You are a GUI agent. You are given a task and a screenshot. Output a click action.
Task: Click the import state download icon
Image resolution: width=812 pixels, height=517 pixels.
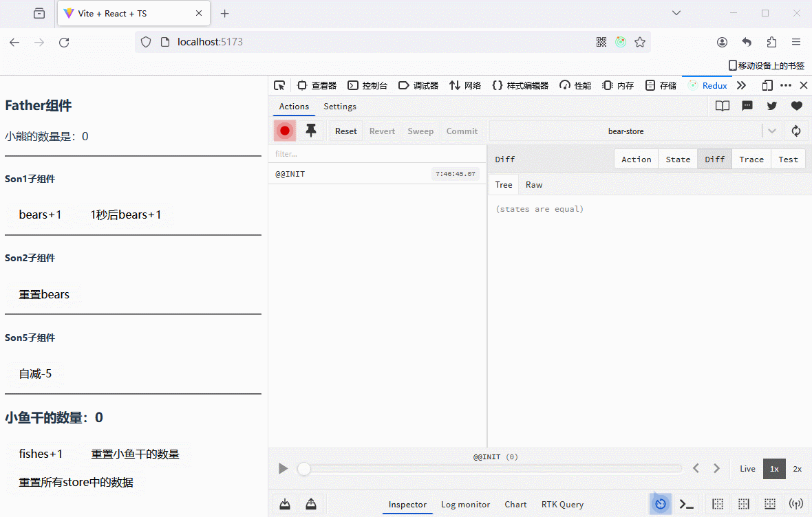285,504
